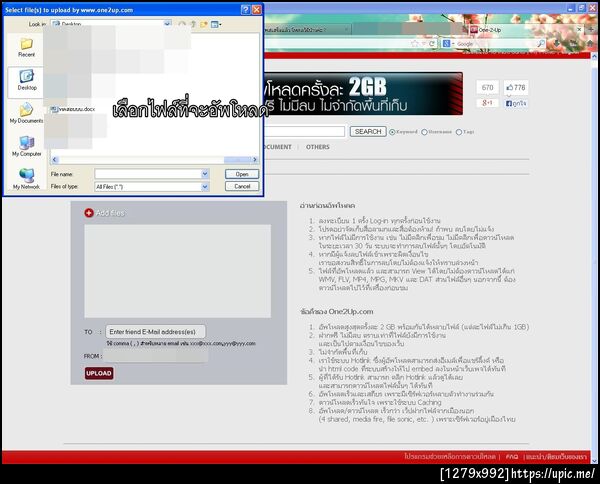The width and height of the screenshot is (600, 484).
Task: Click the SEARCH button on webpage
Action: tap(368, 132)
